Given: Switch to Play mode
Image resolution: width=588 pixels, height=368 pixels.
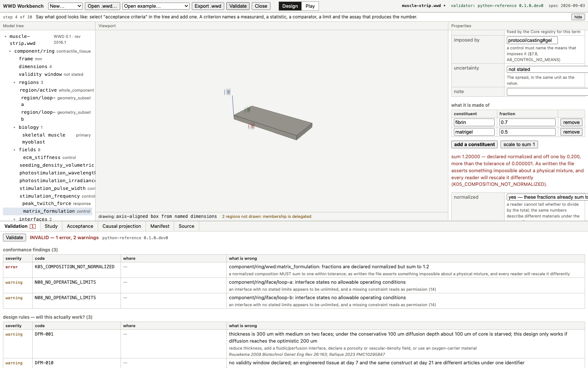Looking at the screenshot, I should coord(310,6).
